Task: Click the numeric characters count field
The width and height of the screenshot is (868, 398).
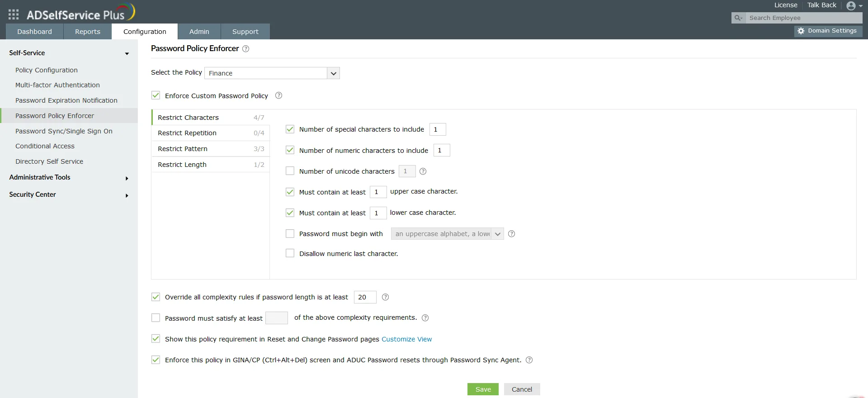Action: (442, 150)
